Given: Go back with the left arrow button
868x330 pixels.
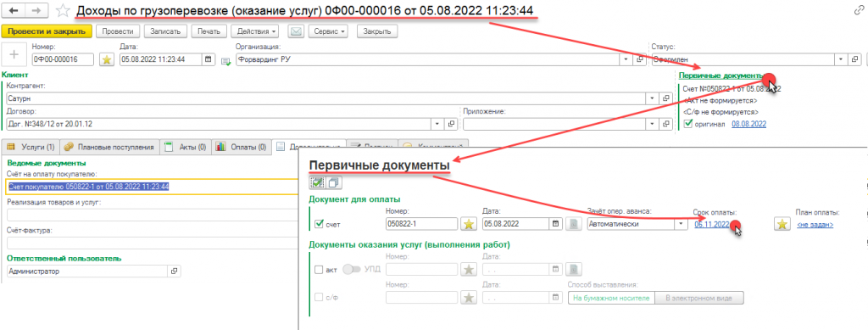Looking at the screenshot, I should point(14,11).
